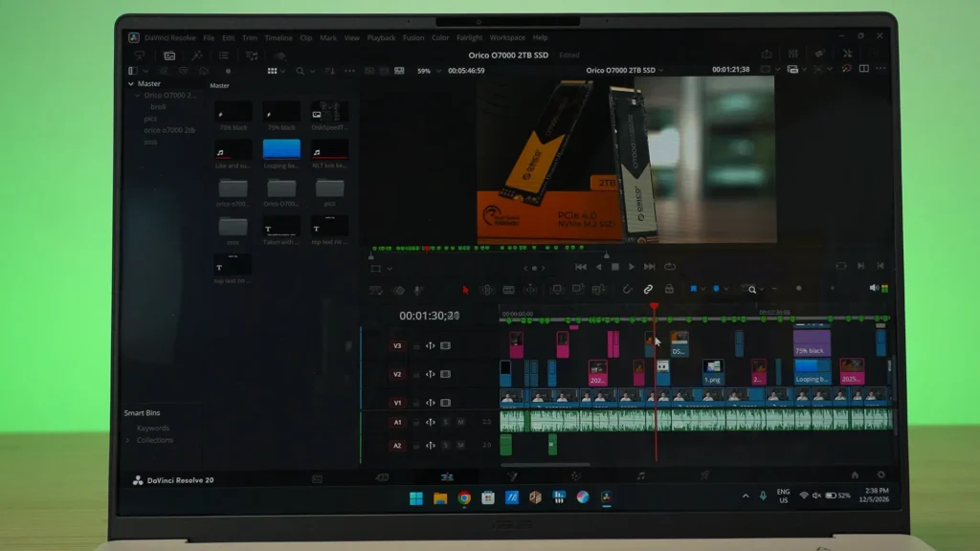Click the Project Manager home icon
This screenshot has height=551, width=980.
pyautogui.click(x=855, y=474)
